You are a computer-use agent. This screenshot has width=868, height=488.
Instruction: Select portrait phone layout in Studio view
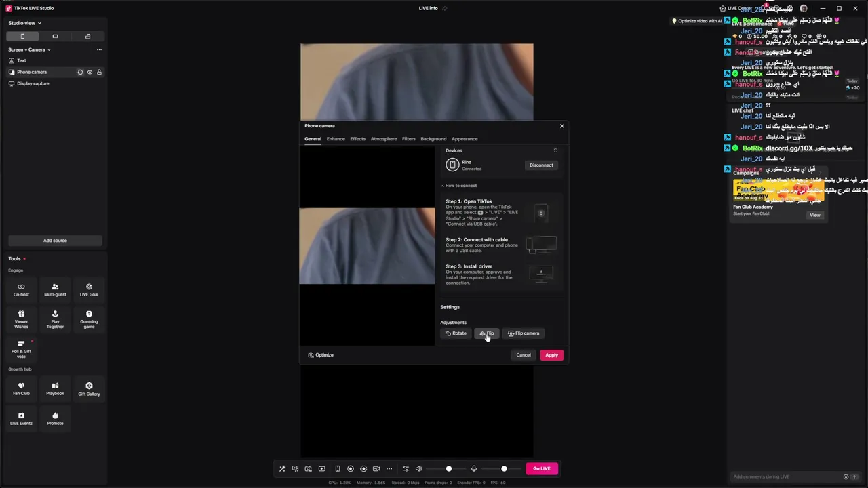(x=22, y=37)
